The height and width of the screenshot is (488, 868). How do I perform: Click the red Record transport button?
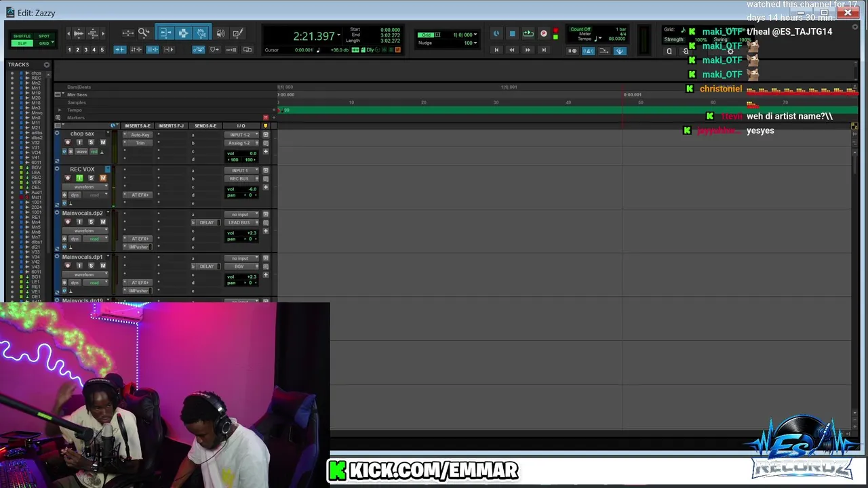pos(544,33)
